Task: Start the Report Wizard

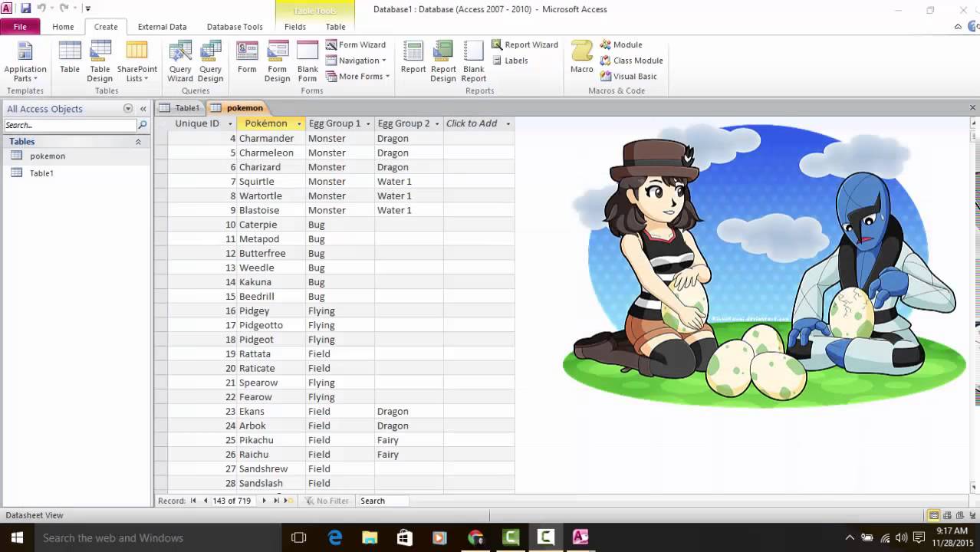Action: pyautogui.click(x=525, y=44)
